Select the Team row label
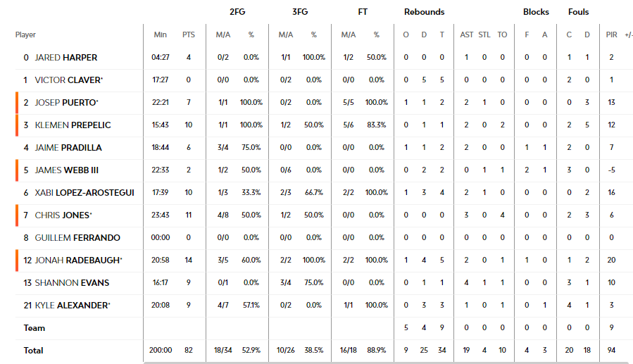 coord(35,328)
